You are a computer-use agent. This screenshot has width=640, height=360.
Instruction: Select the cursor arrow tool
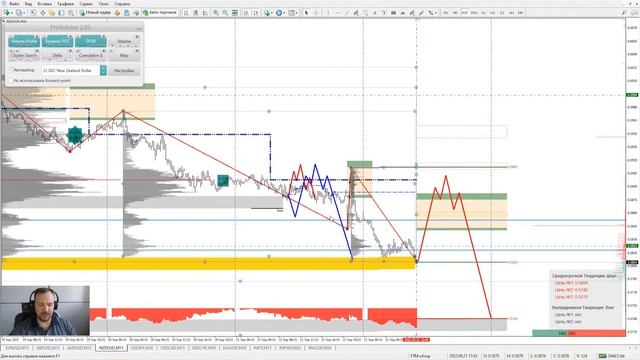pyautogui.click(x=306, y=13)
